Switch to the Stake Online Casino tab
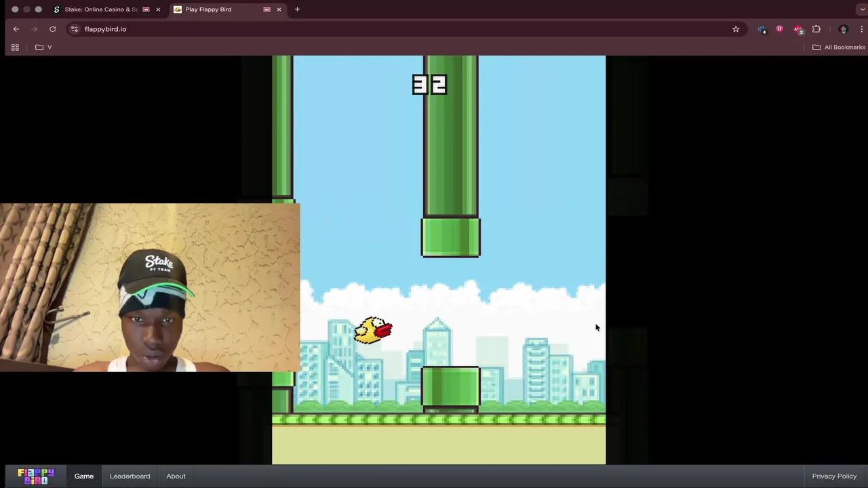 point(100,9)
